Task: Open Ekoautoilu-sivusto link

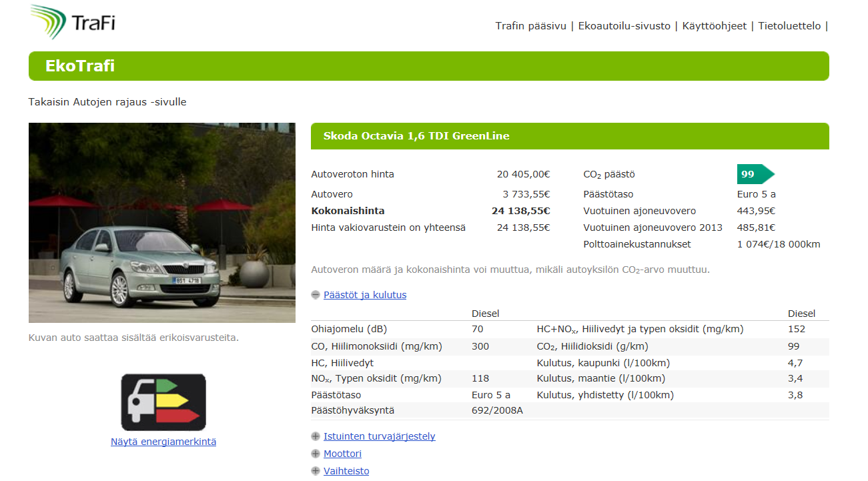Action: [x=624, y=26]
